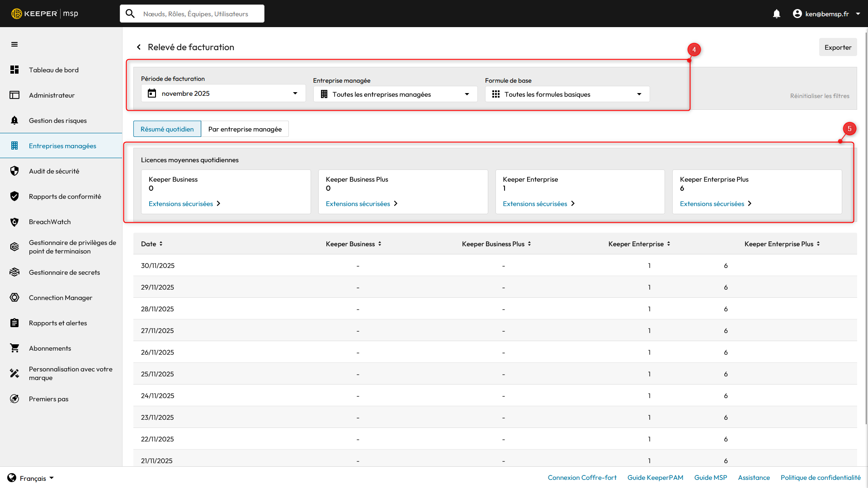This screenshot has width=868, height=488.
Task: Open notifications bell icon
Action: pos(776,14)
